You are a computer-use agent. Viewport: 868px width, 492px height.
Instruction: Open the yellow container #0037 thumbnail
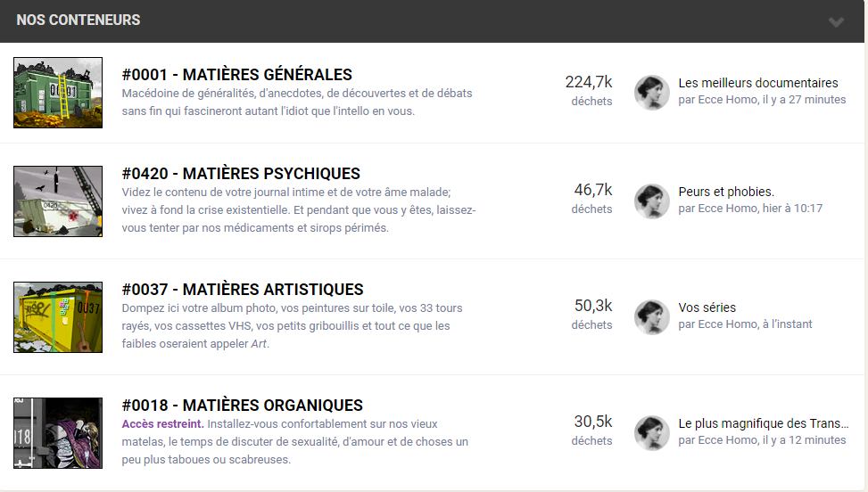[58, 317]
